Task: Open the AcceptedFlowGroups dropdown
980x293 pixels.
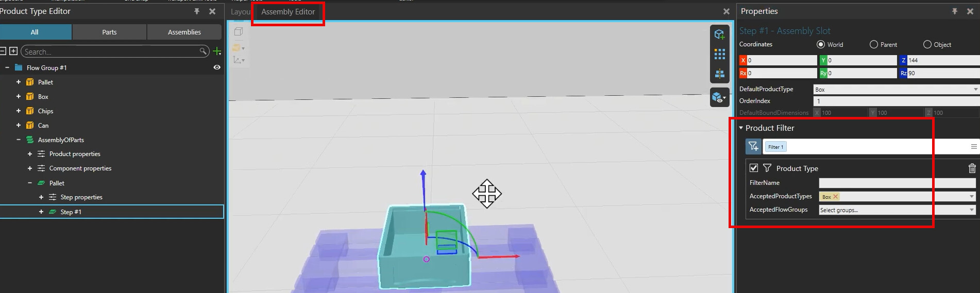Action: [x=897, y=210]
